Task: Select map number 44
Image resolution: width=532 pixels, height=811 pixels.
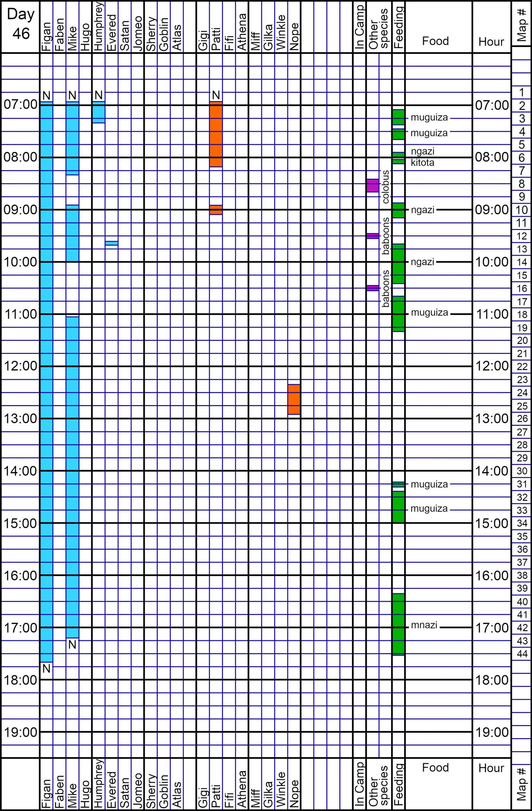Action: pyautogui.click(x=522, y=654)
